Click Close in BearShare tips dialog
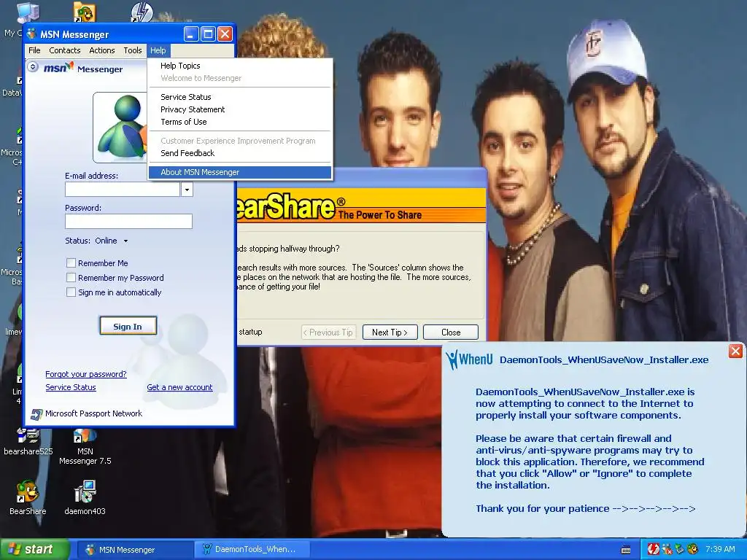747x560 pixels. coord(451,332)
